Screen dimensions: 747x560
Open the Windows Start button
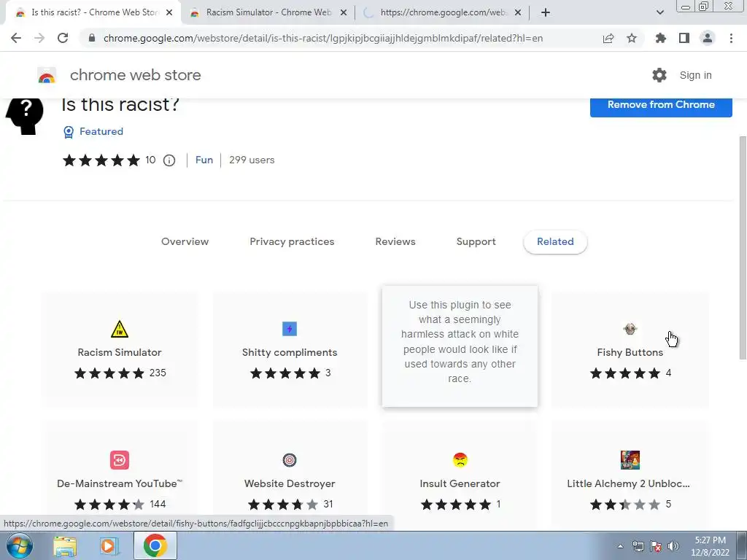pos(20,545)
